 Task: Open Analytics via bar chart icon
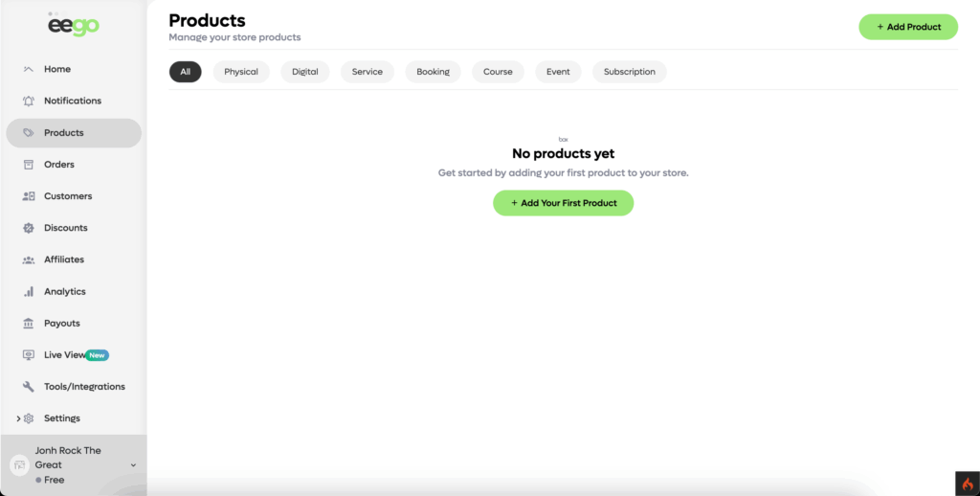click(29, 291)
